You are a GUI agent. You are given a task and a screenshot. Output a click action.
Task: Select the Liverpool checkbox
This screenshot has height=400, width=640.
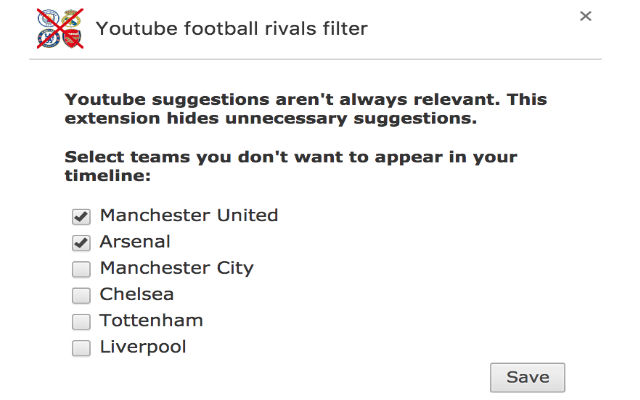[81, 348]
